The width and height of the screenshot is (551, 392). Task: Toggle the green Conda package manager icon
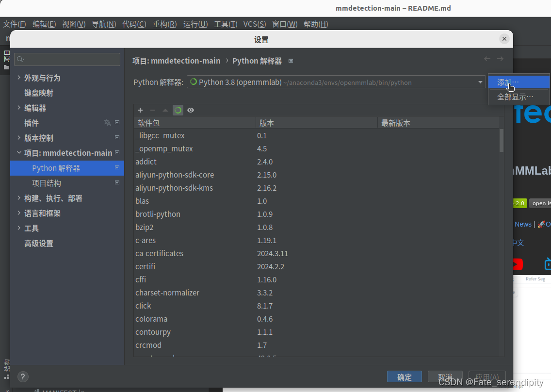point(178,110)
